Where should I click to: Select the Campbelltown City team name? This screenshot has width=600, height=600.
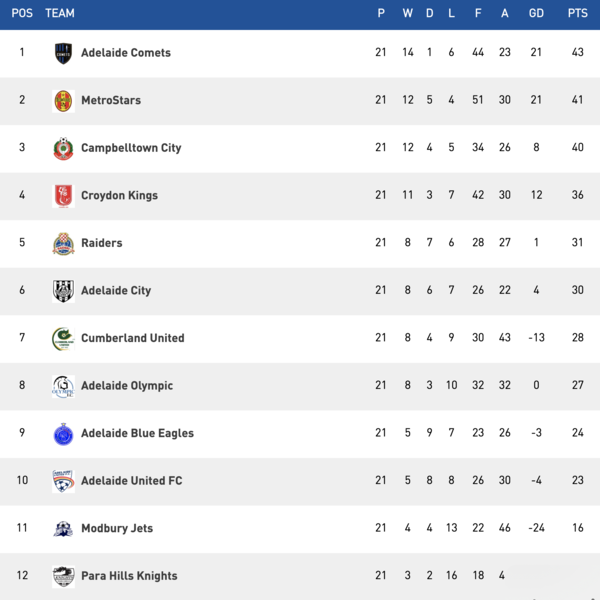(131, 148)
